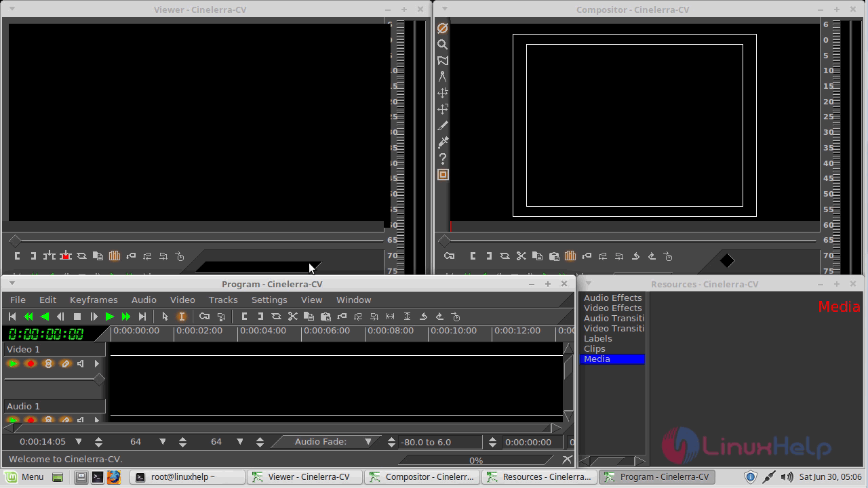Click In point bracket in Viewer toolbar
868x488 pixels.
pos(17,256)
